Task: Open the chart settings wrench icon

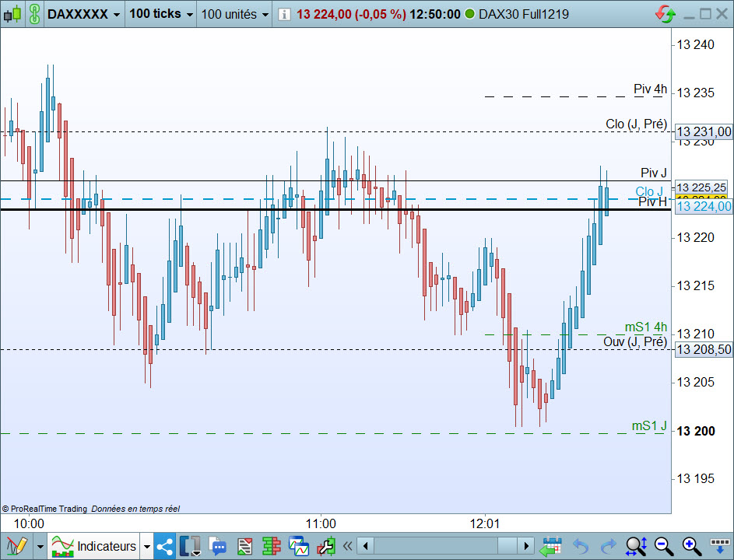Action: 326,546
